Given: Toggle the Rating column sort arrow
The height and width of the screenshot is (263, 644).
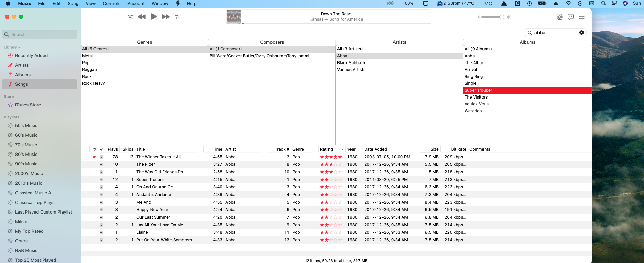Looking at the screenshot, I should pyautogui.click(x=342, y=149).
